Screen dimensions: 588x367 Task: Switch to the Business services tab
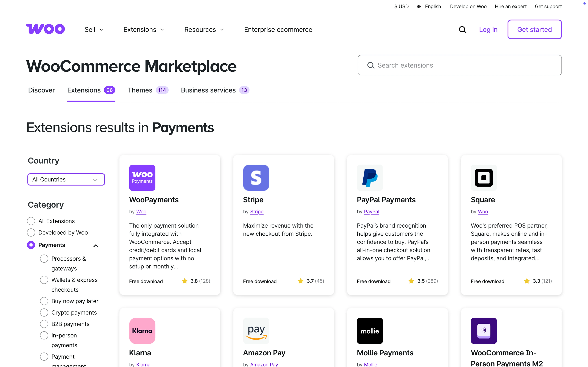point(215,90)
